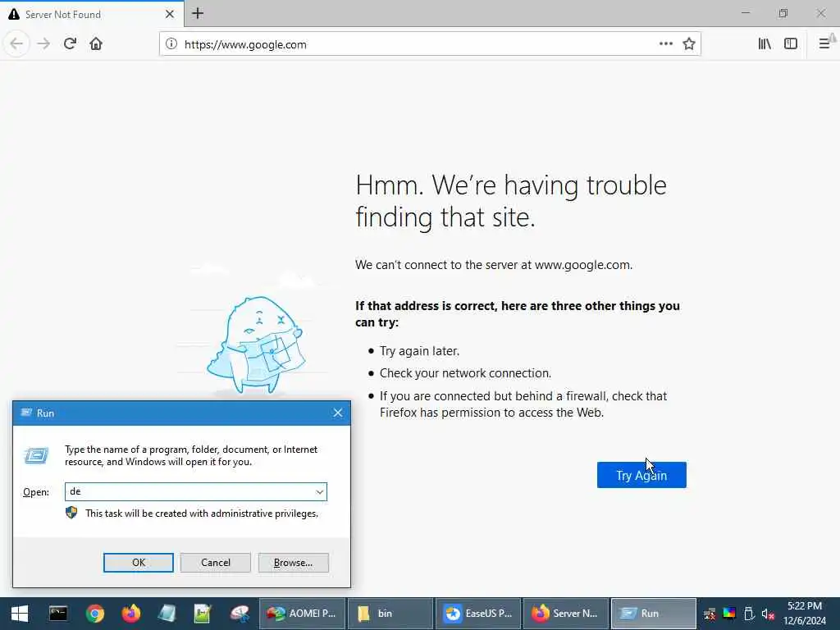This screenshot has height=630, width=840.
Task: Launch Google Chrome from the taskbar
Action: [95, 614]
